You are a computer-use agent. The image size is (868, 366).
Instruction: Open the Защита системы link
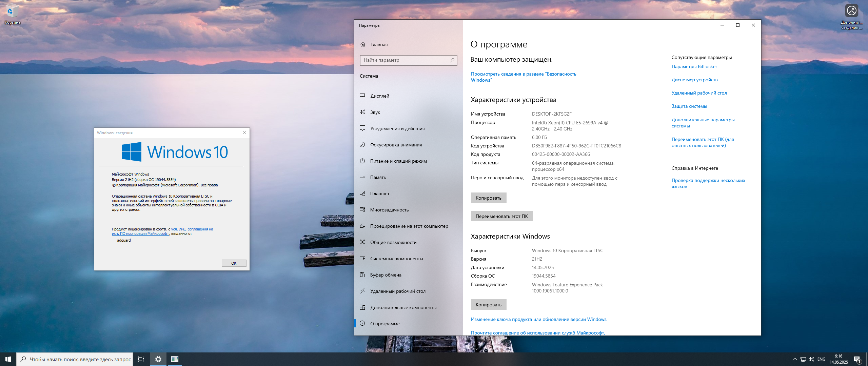point(689,106)
